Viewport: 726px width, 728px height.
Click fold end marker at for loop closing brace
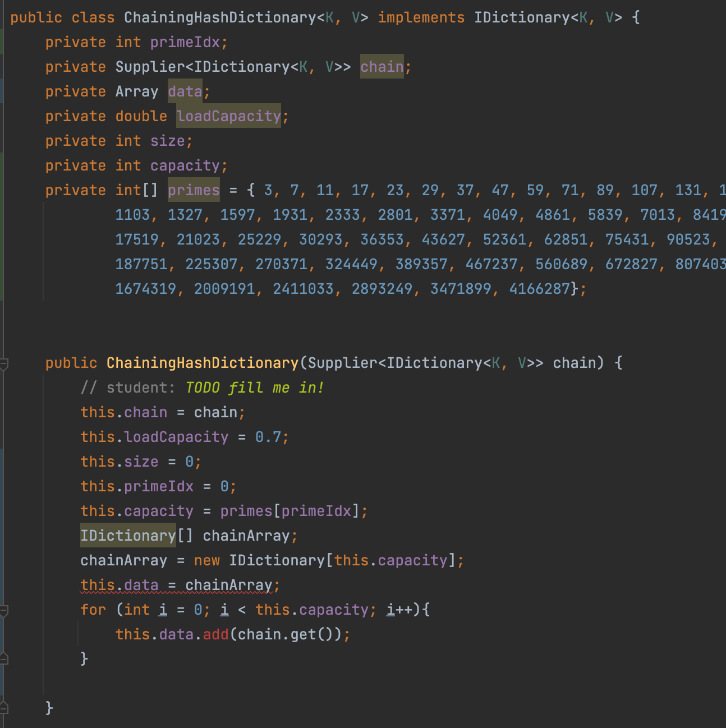(3, 659)
